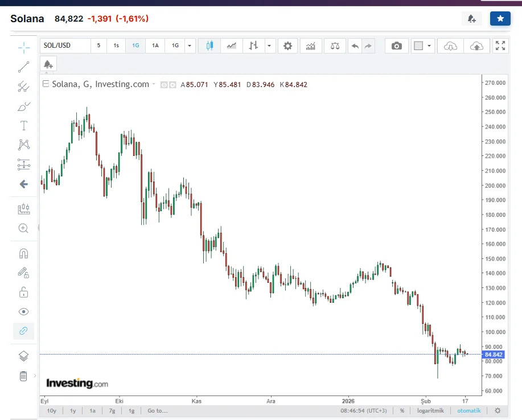Click the Go to... date link
This screenshot has height=420, width=522.
coord(157,410)
